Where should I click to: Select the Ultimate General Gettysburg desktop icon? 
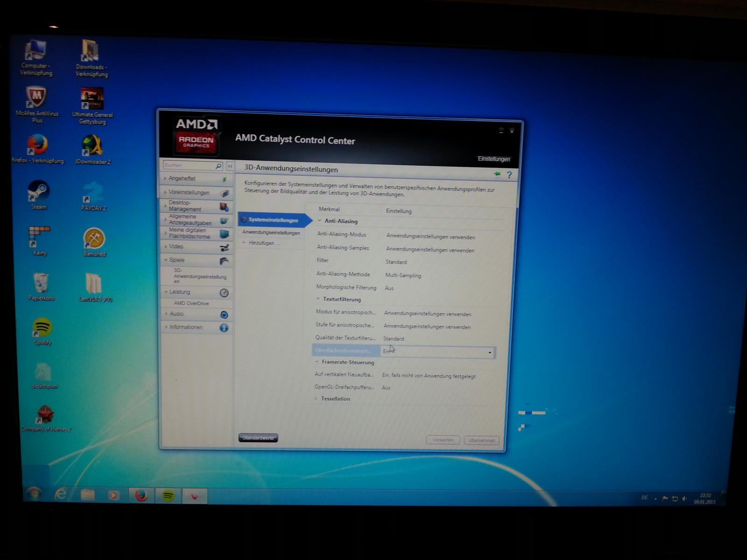coord(92,106)
